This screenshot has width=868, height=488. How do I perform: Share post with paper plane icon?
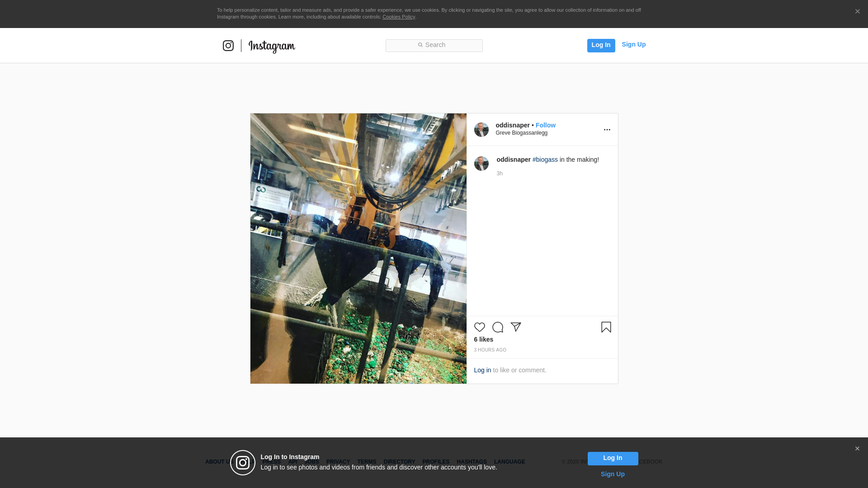(x=516, y=327)
